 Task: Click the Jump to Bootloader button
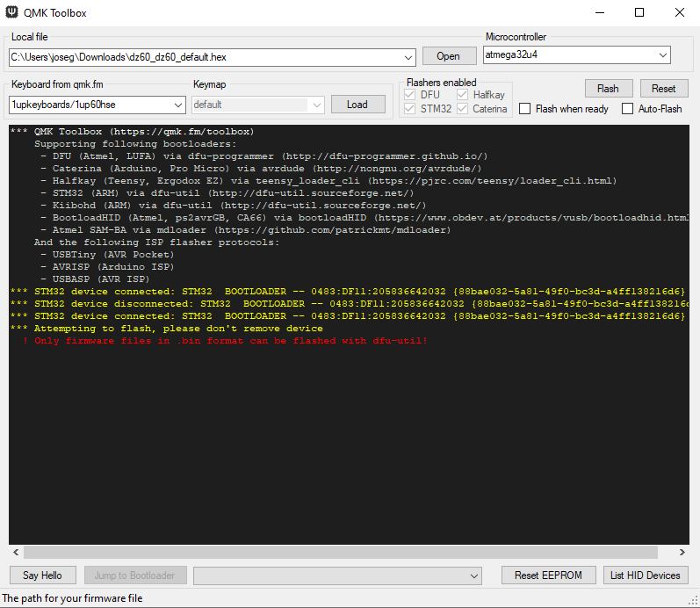click(135, 575)
